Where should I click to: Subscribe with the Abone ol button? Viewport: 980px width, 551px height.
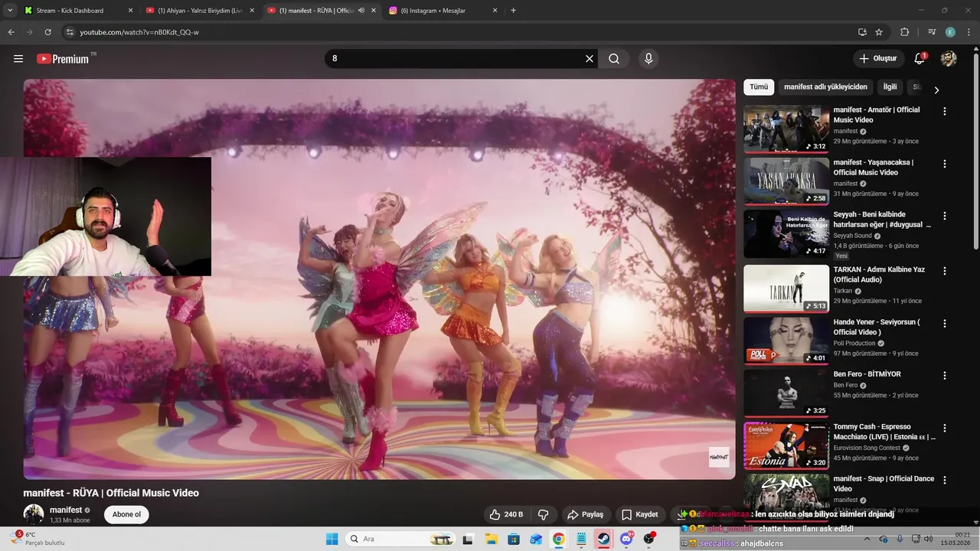tap(126, 514)
